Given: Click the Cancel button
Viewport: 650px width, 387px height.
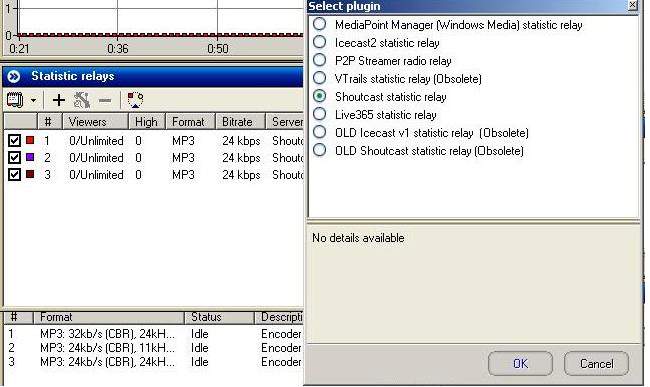Looking at the screenshot, I should point(596,363).
